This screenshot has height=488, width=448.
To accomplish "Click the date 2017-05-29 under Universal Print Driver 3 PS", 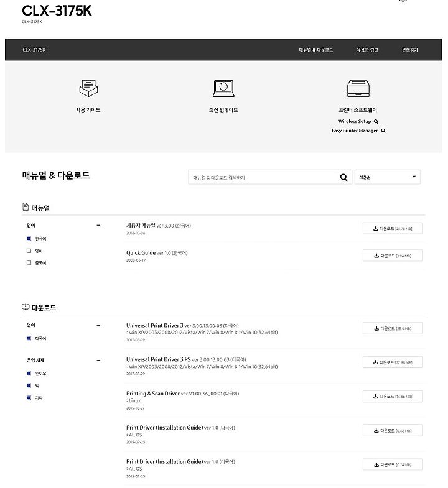I will 136,374.
